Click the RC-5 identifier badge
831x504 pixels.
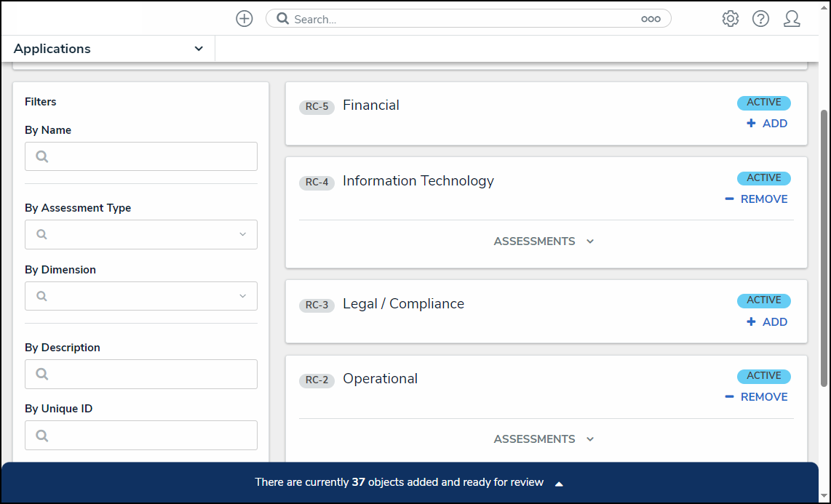(x=317, y=107)
